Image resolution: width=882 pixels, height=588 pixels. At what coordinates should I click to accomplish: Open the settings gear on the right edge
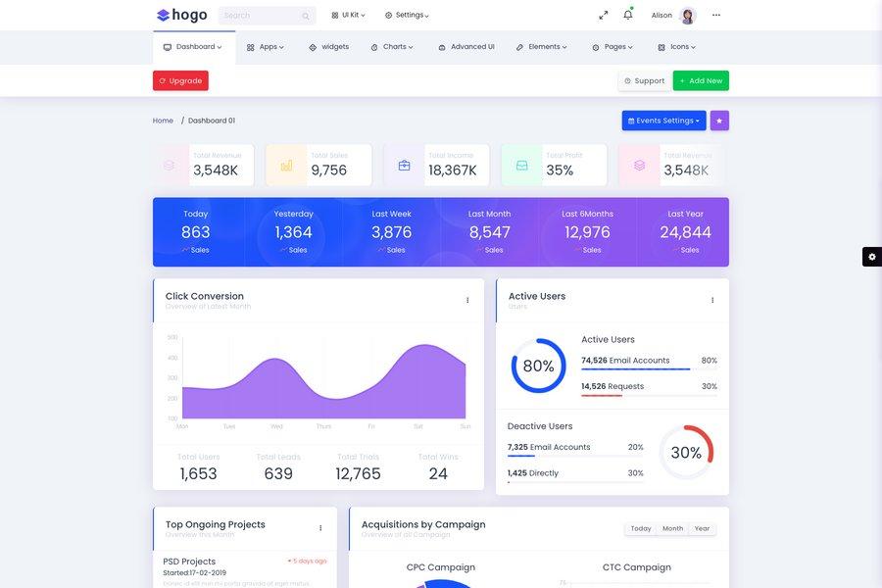click(x=869, y=254)
